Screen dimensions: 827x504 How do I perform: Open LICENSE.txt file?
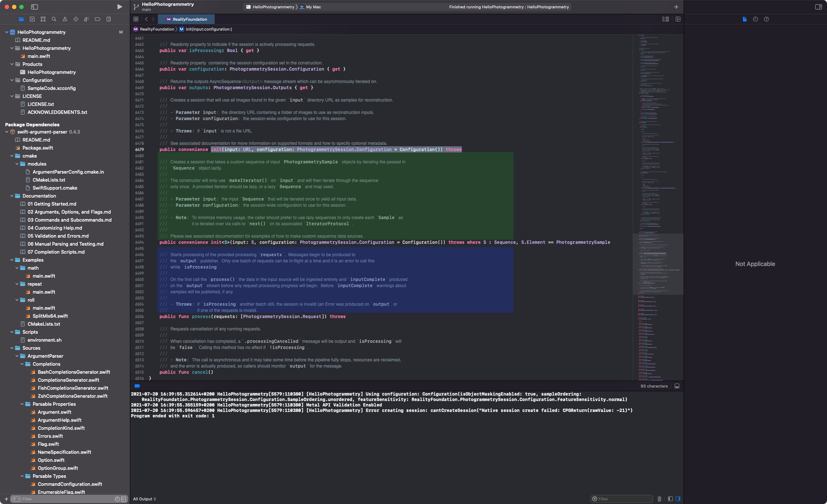click(x=40, y=104)
